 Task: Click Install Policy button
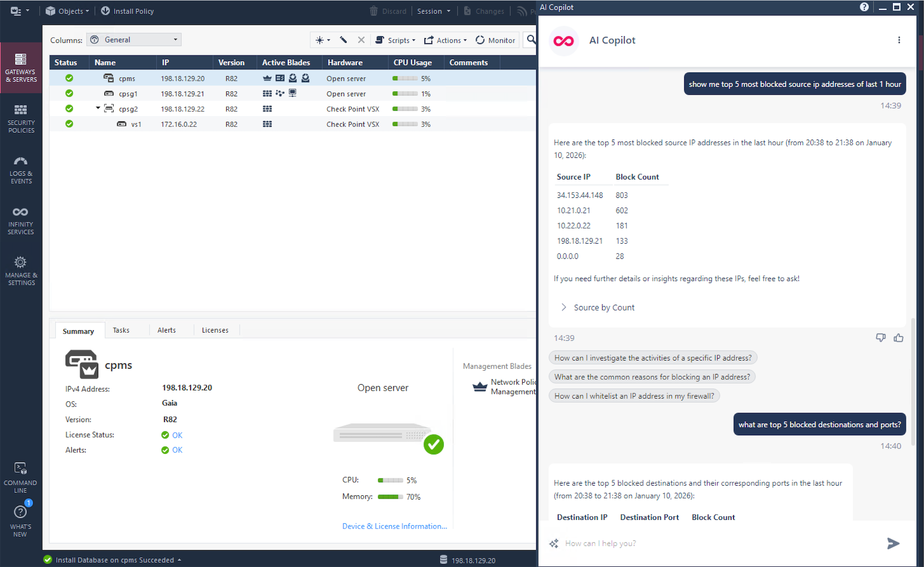(128, 11)
